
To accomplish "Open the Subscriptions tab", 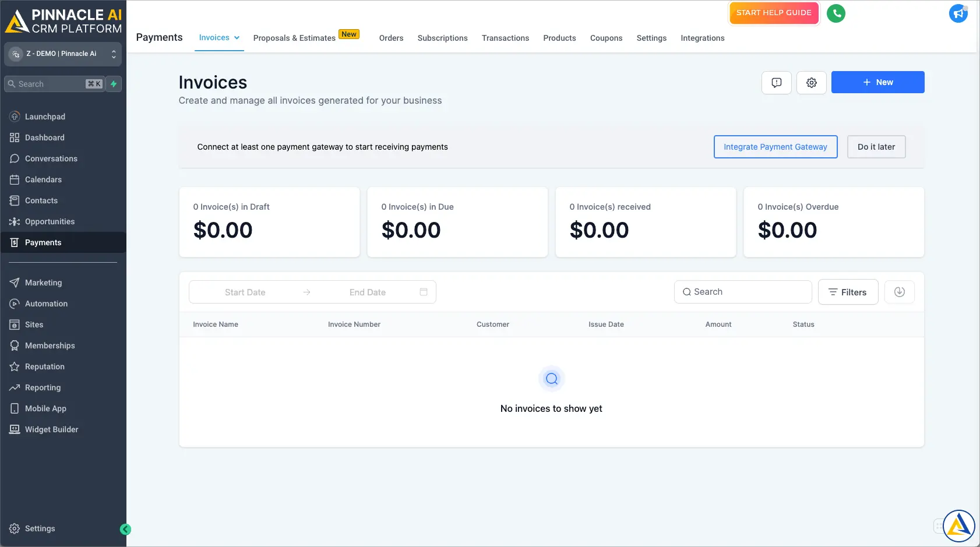I will click(x=442, y=38).
